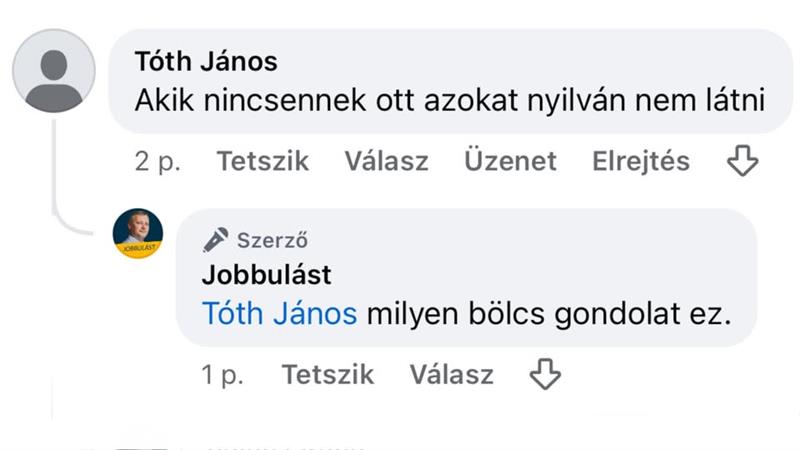Hide the comment using Elrejtés
This screenshot has height=450, width=800.
click(x=640, y=161)
